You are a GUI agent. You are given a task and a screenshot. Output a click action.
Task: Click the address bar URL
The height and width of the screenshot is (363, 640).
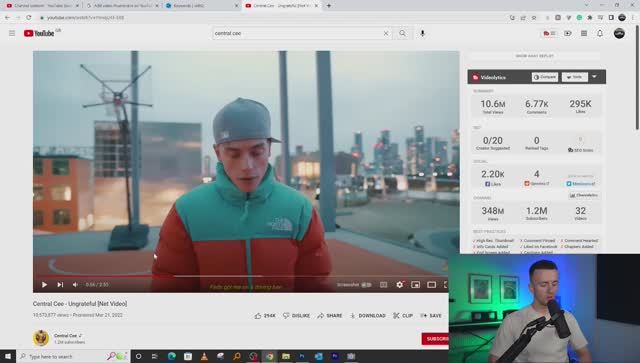[x=86, y=18]
